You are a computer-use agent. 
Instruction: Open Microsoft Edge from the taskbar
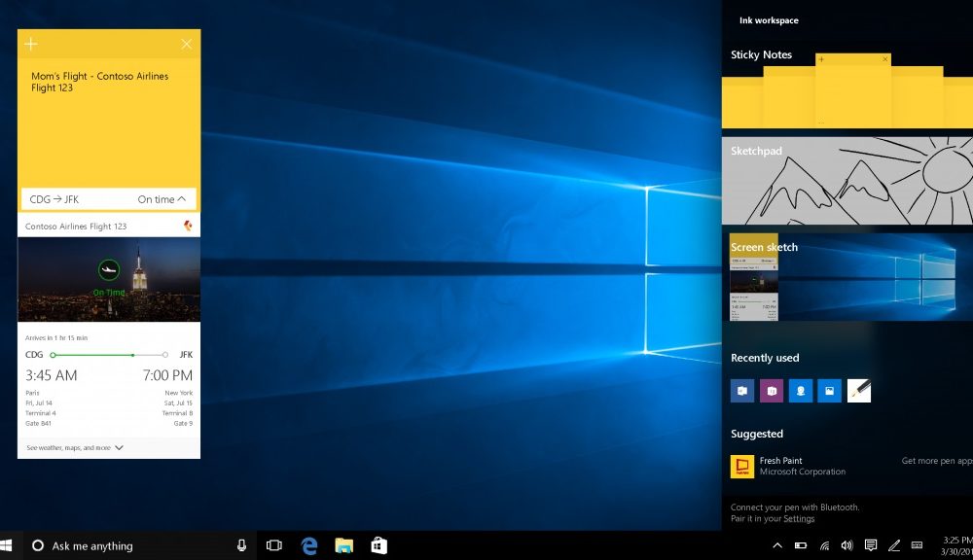310,545
